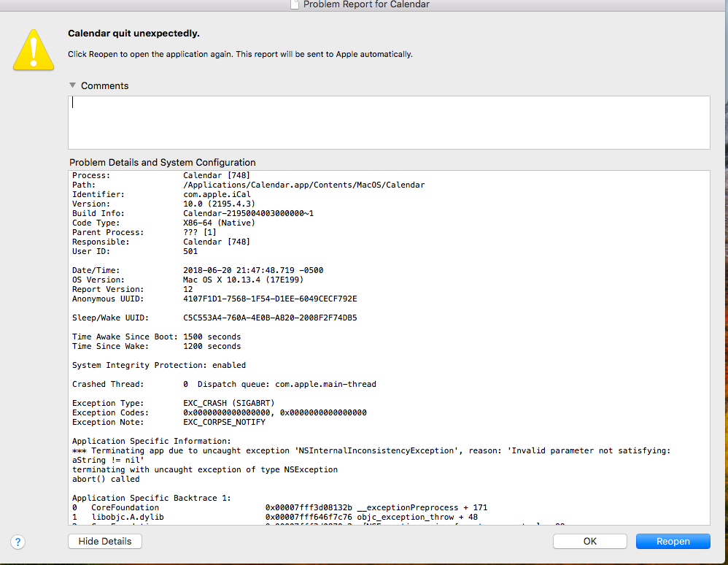Click the Code Type value X86-64 (Native)
728x565 pixels.
click(219, 223)
